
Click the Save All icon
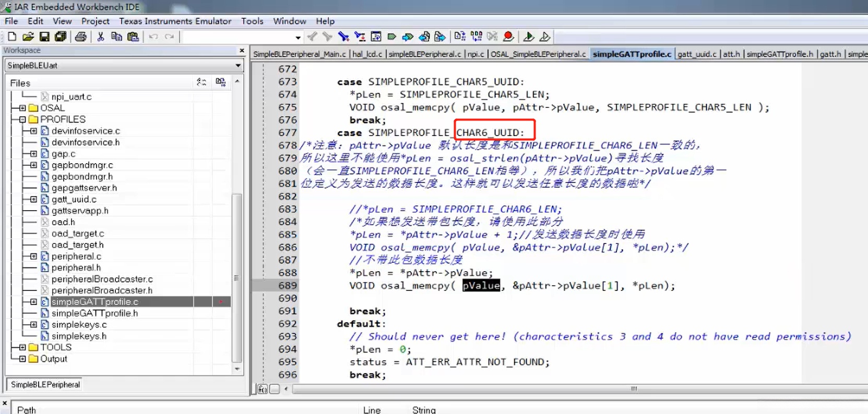61,36
